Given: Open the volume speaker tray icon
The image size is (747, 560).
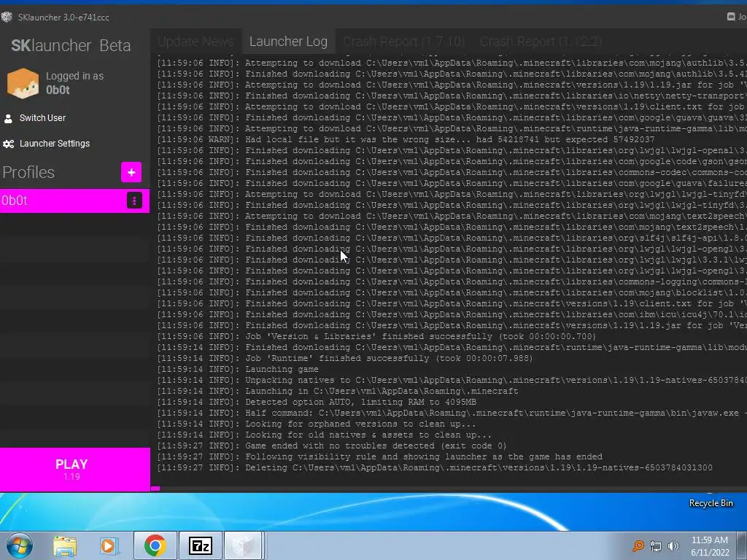Looking at the screenshot, I should [673, 546].
